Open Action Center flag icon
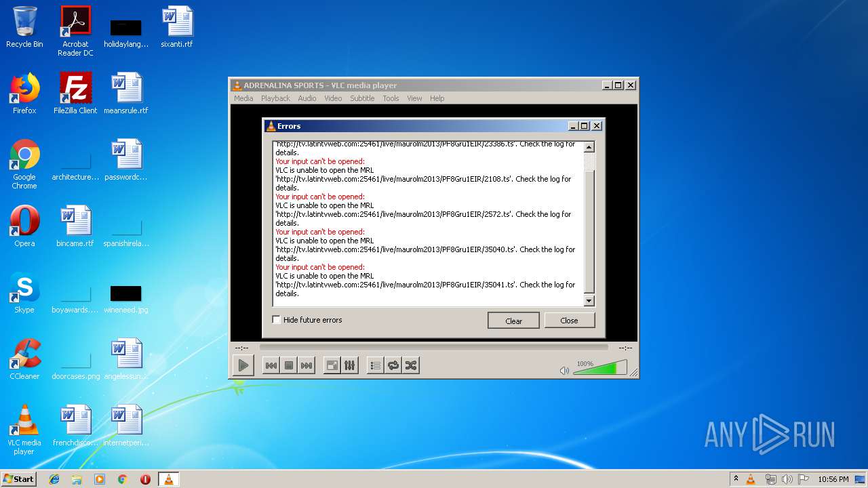The height and width of the screenshot is (488, 868). click(804, 479)
